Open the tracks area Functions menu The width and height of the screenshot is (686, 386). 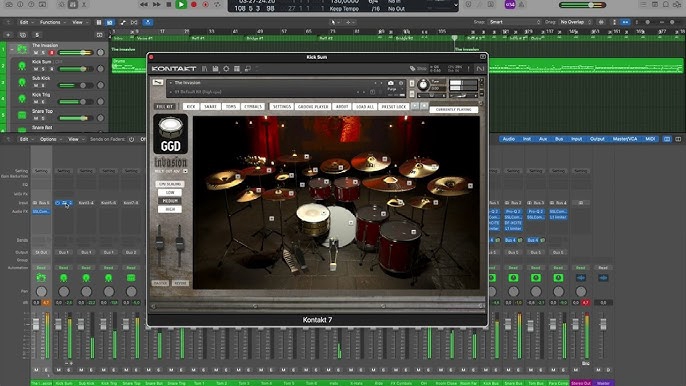tap(52, 22)
